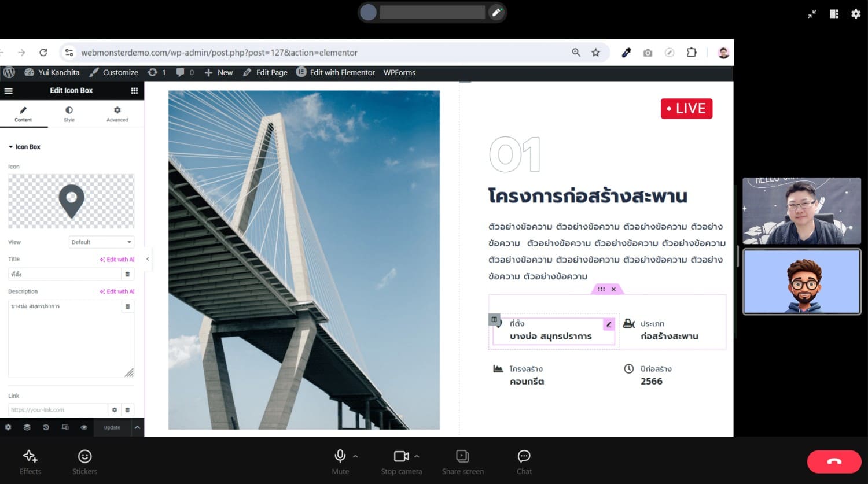
Task: Switch to the Advanced tab
Action: click(117, 114)
